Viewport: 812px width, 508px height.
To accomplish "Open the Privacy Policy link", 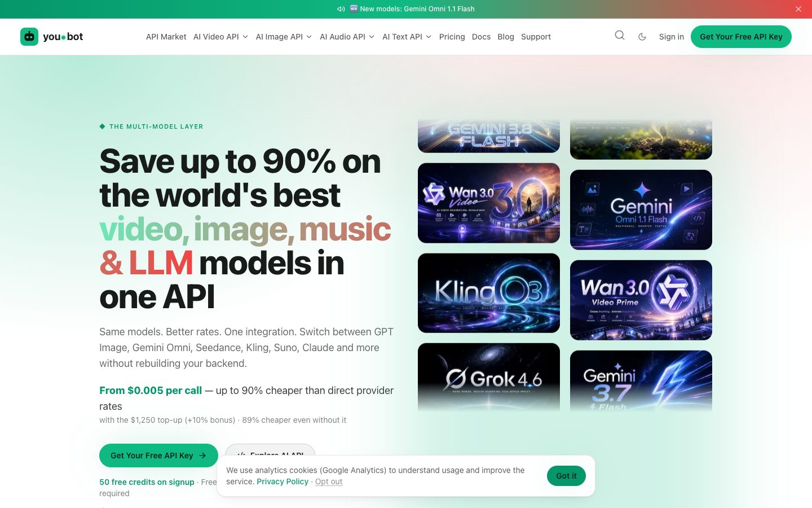I will (x=283, y=481).
